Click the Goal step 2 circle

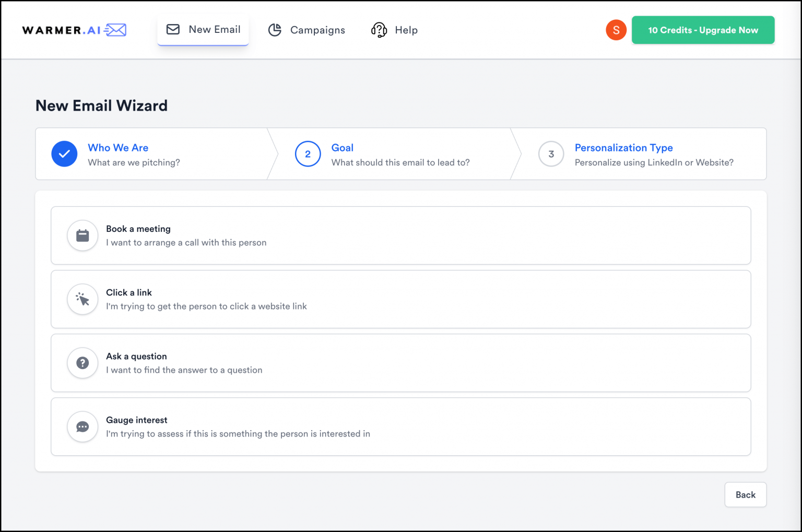coord(308,153)
